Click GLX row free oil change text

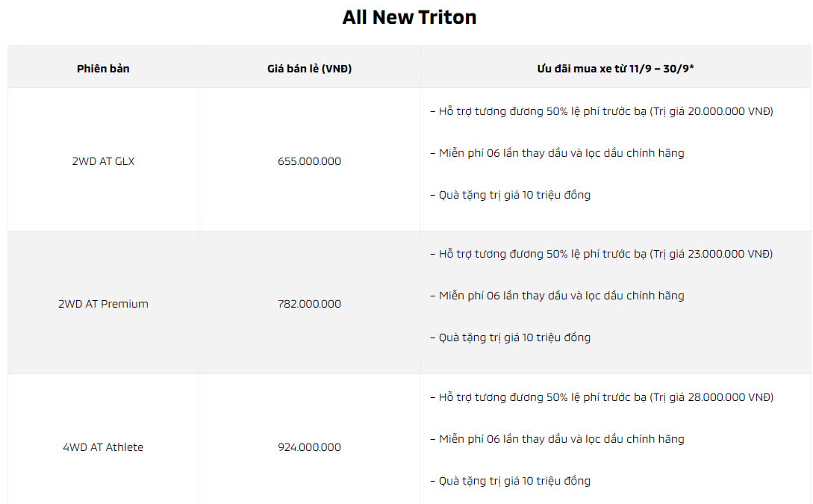pyautogui.click(x=557, y=153)
